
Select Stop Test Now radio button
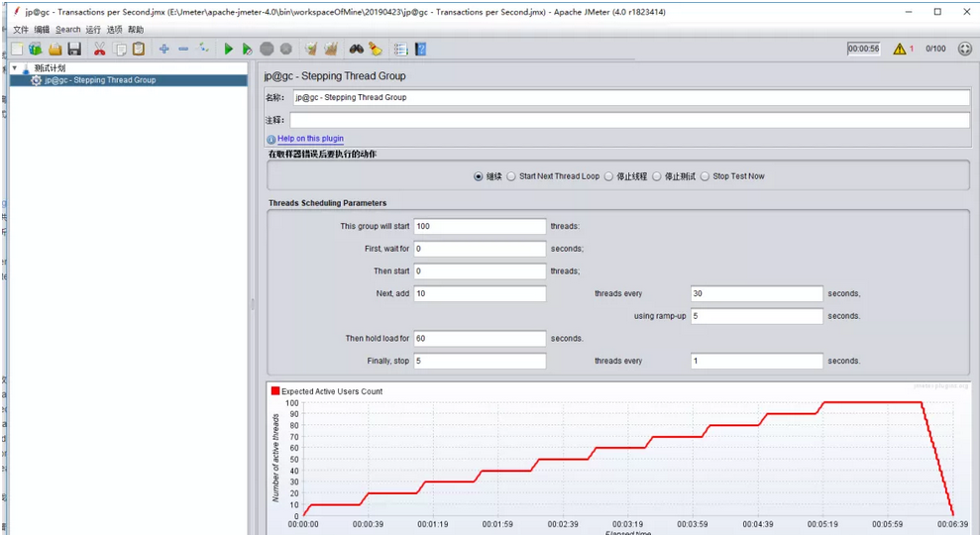[x=705, y=177]
